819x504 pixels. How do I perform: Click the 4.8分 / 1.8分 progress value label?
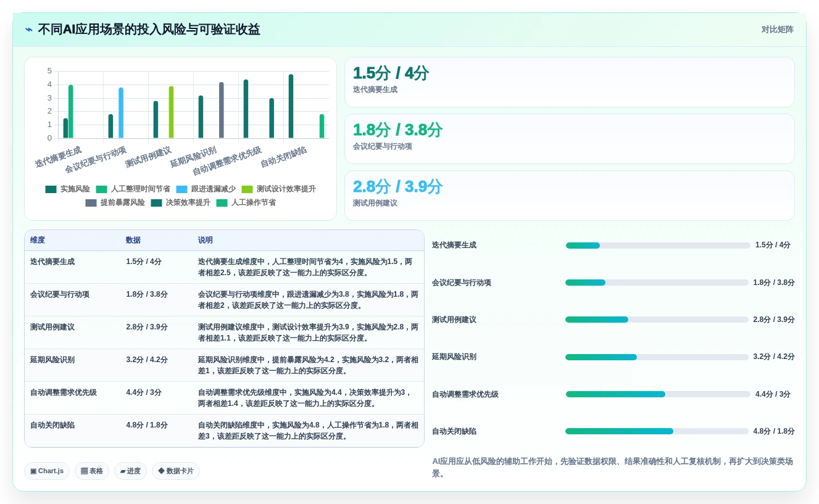[x=774, y=431]
